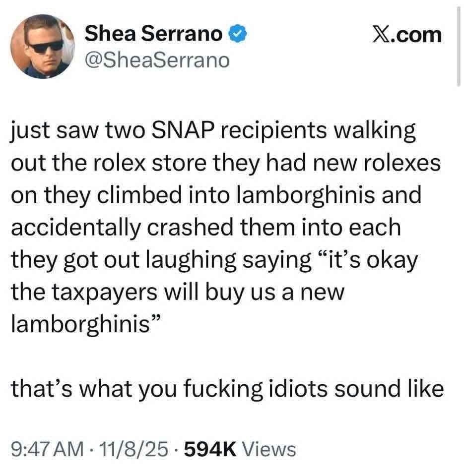Click the 594K view count number
464x476 pixels.
(209, 449)
